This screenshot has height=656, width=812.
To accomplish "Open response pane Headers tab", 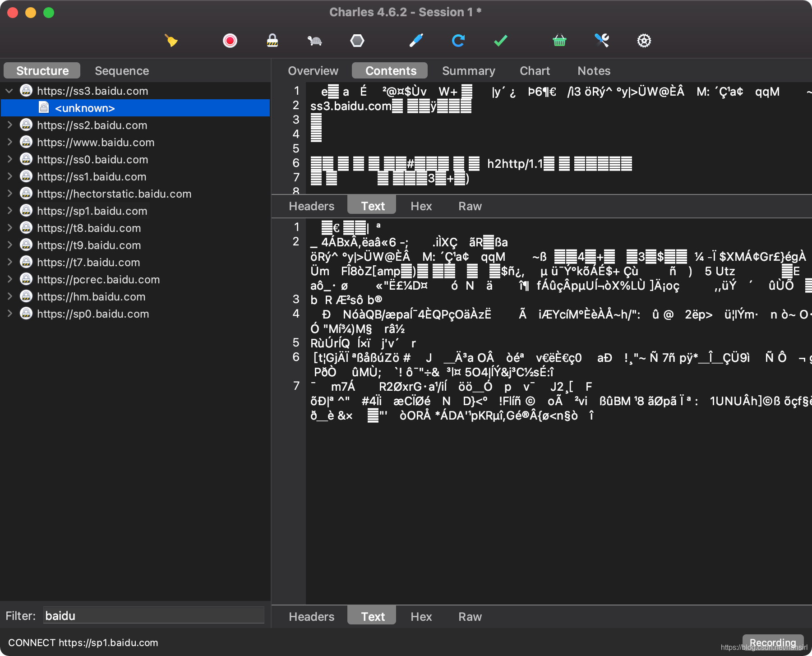I will (312, 617).
